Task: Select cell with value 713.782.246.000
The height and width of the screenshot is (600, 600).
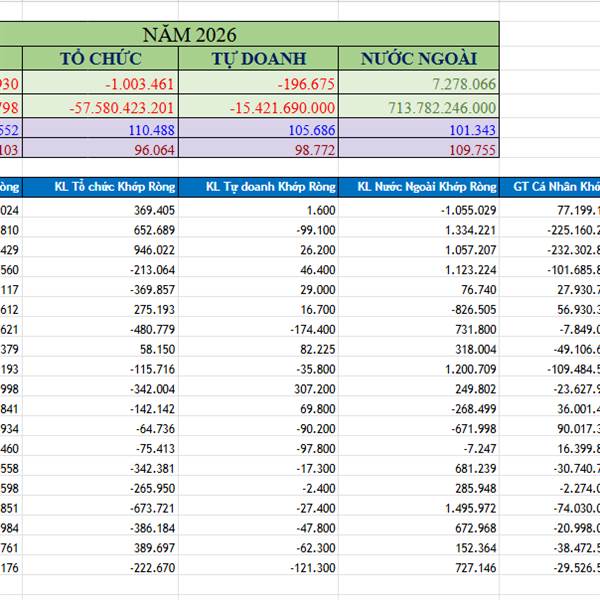Action: 419,106
